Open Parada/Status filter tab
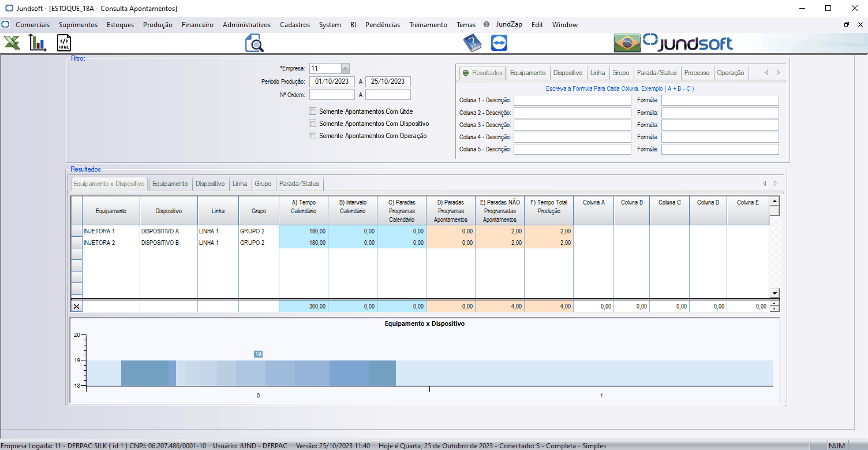This screenshot has height=450, width=868. tap(657, 73)
